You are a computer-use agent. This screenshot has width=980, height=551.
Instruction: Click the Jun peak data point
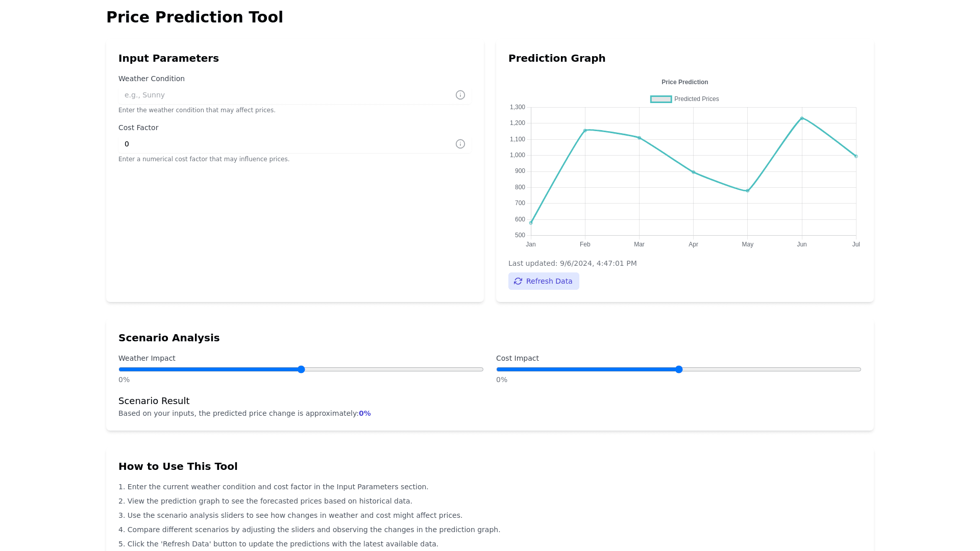[802, 118]
